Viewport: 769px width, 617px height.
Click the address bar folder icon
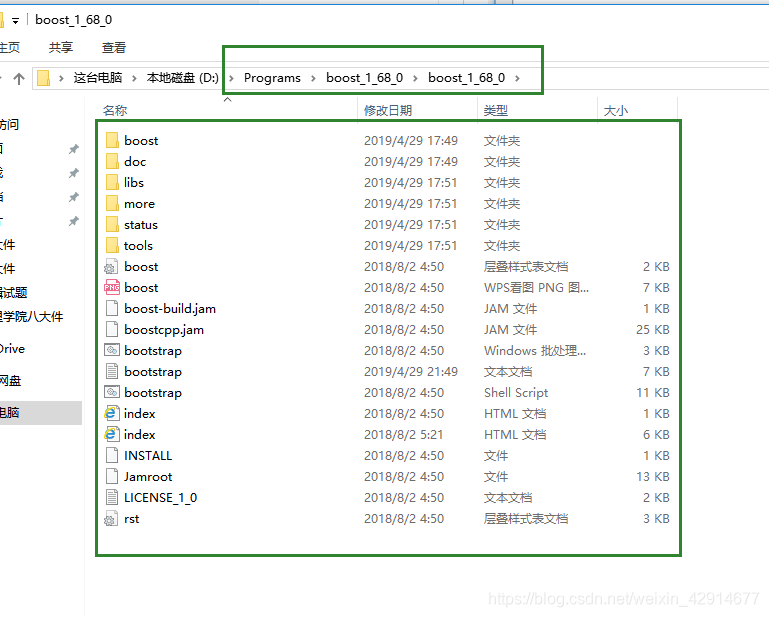(x=44, y=78)
